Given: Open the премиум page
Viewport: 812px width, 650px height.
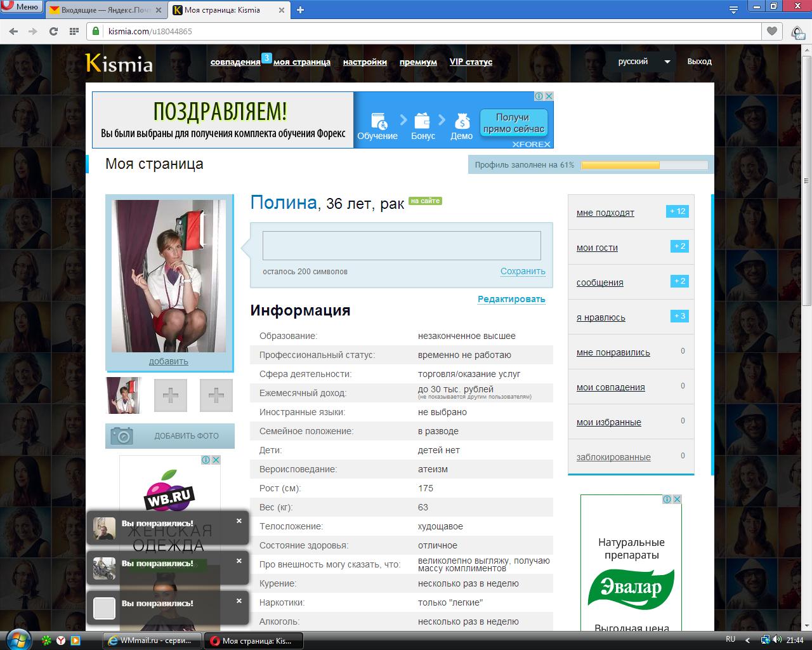Looking at the screenshot, I should point(418,62).
